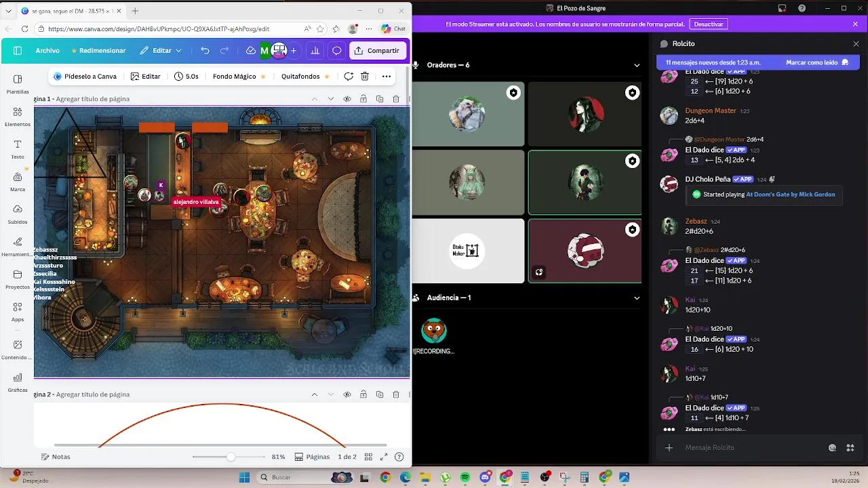
Task: Open the Proyectos sidebar panel
Action: click(x=18, y=279)
